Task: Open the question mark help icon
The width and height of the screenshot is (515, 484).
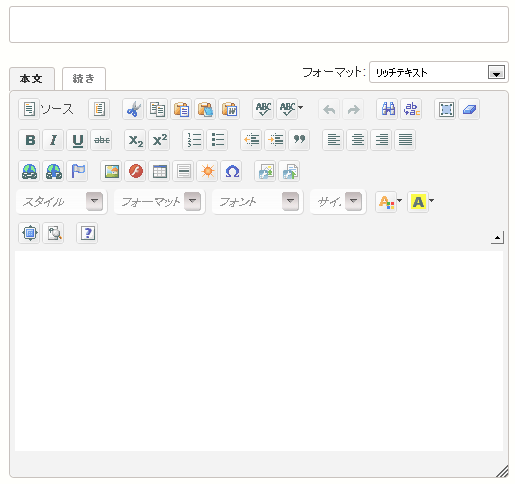Action: [87, 233]
